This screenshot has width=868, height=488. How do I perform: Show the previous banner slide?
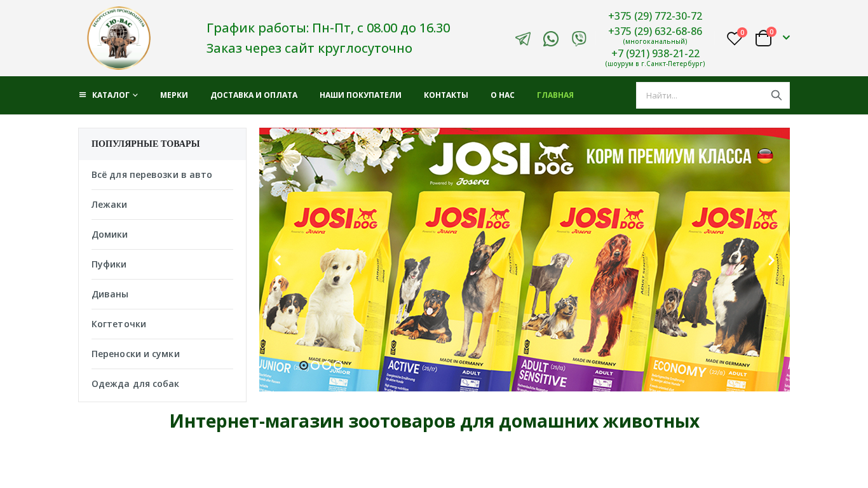click(x=277, y=260)
